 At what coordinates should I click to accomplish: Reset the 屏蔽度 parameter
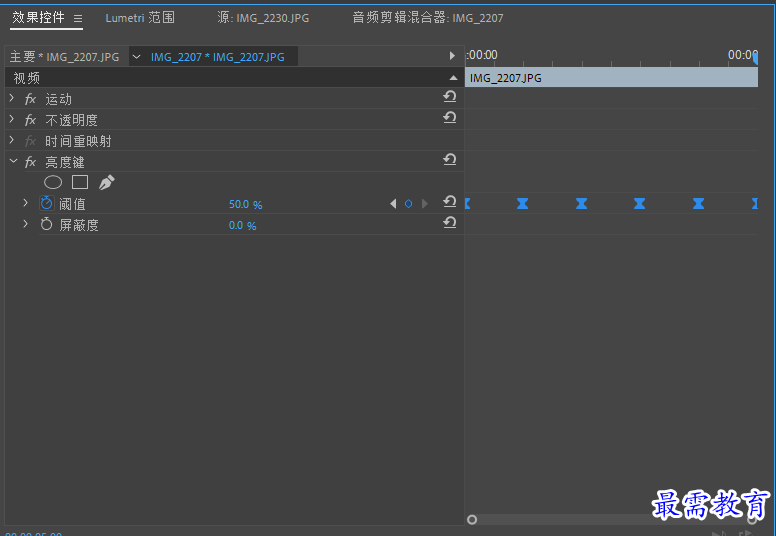click(449, 223)
